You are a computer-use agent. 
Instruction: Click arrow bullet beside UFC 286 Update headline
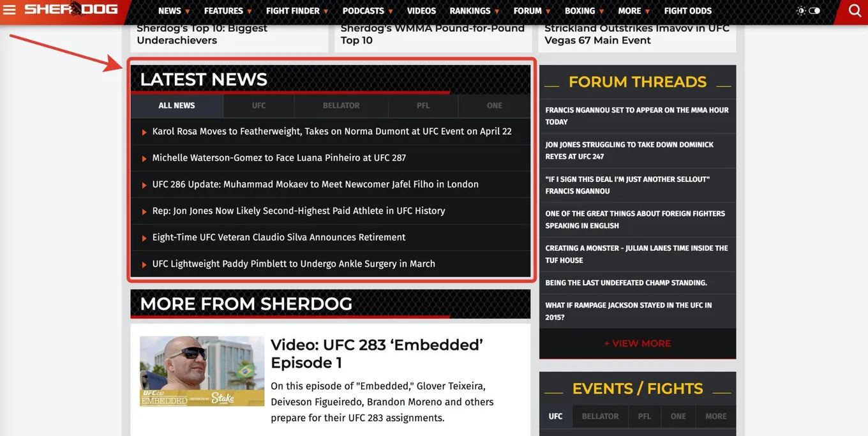[x=144, y=185]
